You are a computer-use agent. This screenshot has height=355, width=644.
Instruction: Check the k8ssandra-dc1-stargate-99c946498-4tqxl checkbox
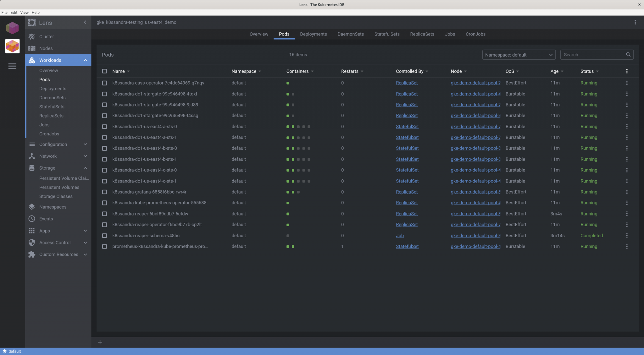click(x=105, y=94)
